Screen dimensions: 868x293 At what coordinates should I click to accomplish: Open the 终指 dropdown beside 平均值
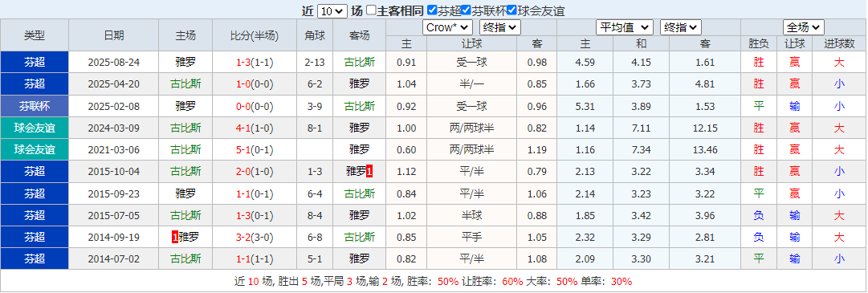click(x=681, y=27)
